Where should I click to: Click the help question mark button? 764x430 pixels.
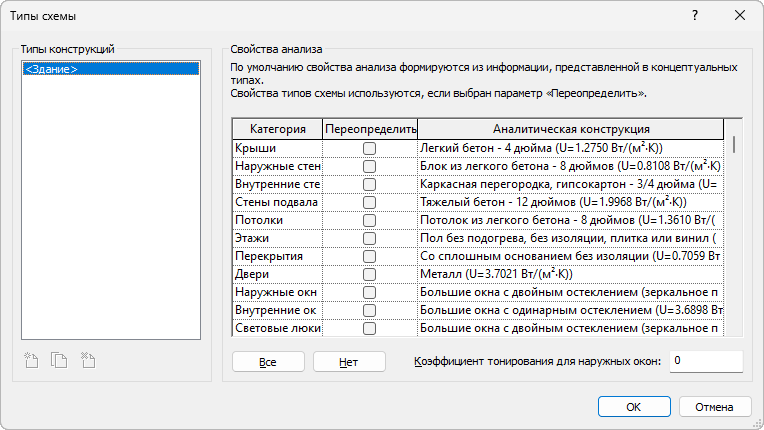[694, 16]
